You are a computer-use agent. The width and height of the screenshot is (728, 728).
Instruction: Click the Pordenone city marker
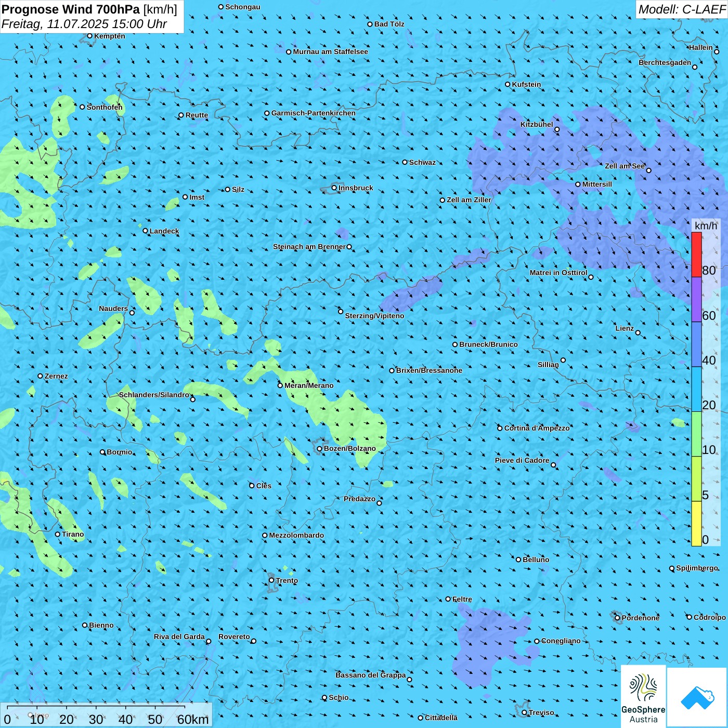coord(618,618)
